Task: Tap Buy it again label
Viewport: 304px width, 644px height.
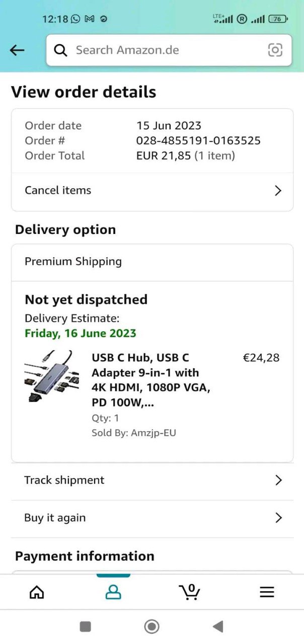Action: (55, 518)
